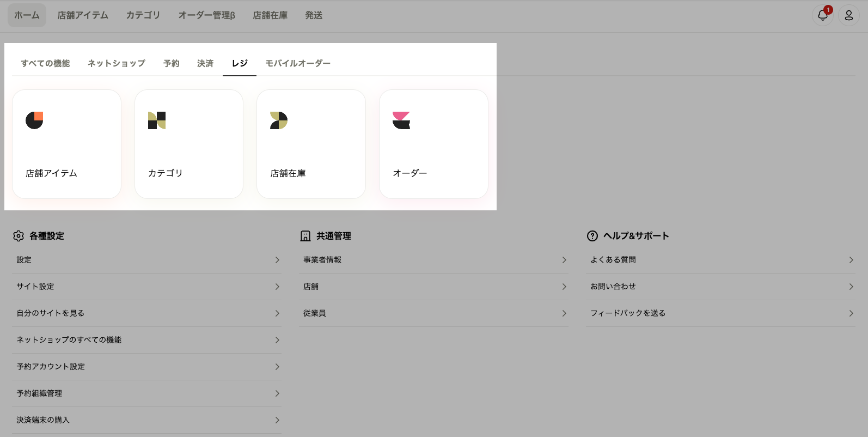Image resolution: width=868 pixels, height=437 pixels.
Task: Click the ヘルプ&サポート section heading
Action: pos(636,236)
